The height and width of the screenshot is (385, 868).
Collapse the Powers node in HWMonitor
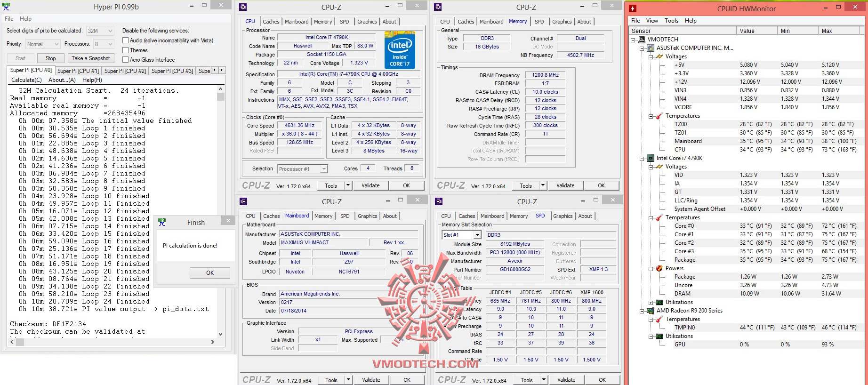coord(651,269)
